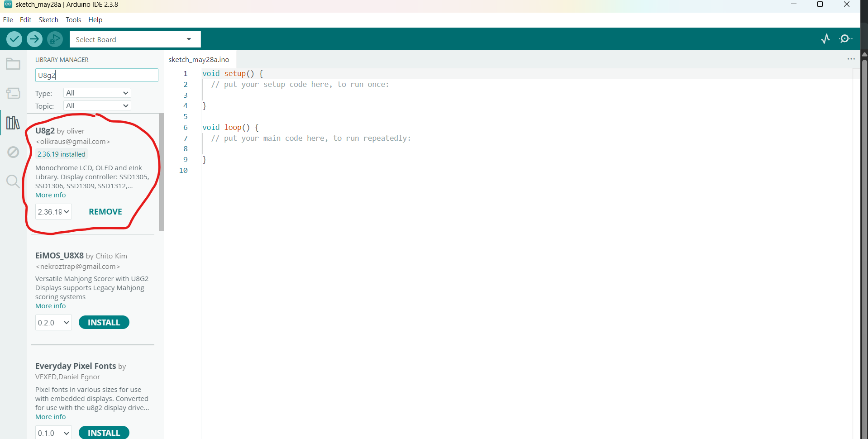868x439 pixels.
Task: Click the 'void loop() {' code line
Action: [230, 127]
